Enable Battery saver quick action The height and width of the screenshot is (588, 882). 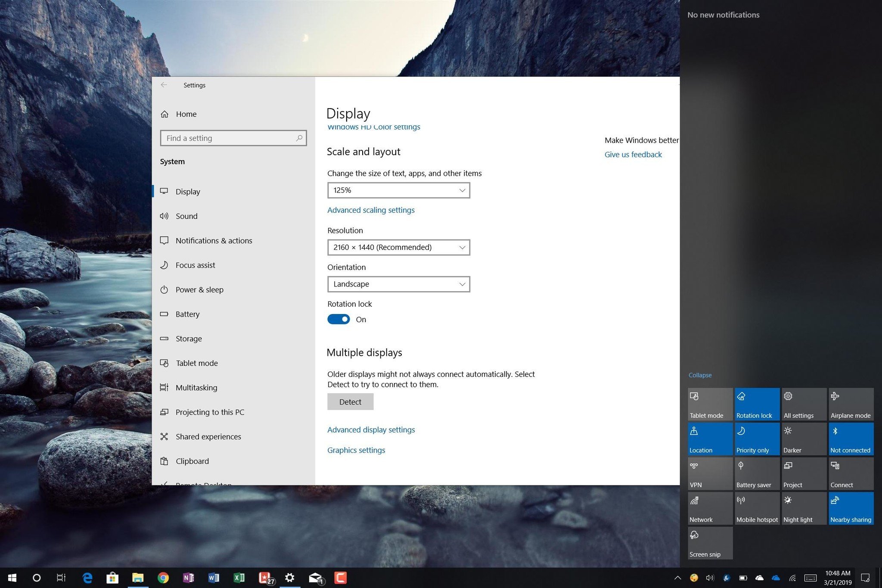click(x=755, y=473)
